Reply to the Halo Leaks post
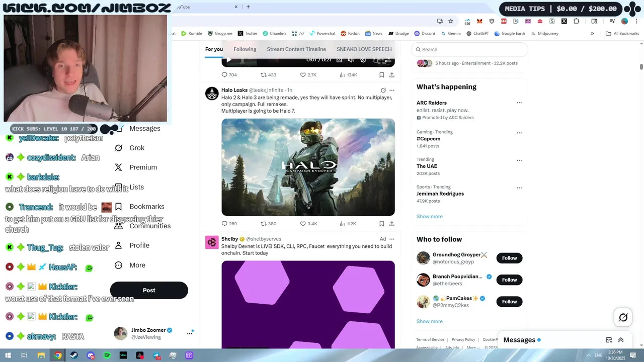This screenshot has height=362, width=644. pos(229,224)
